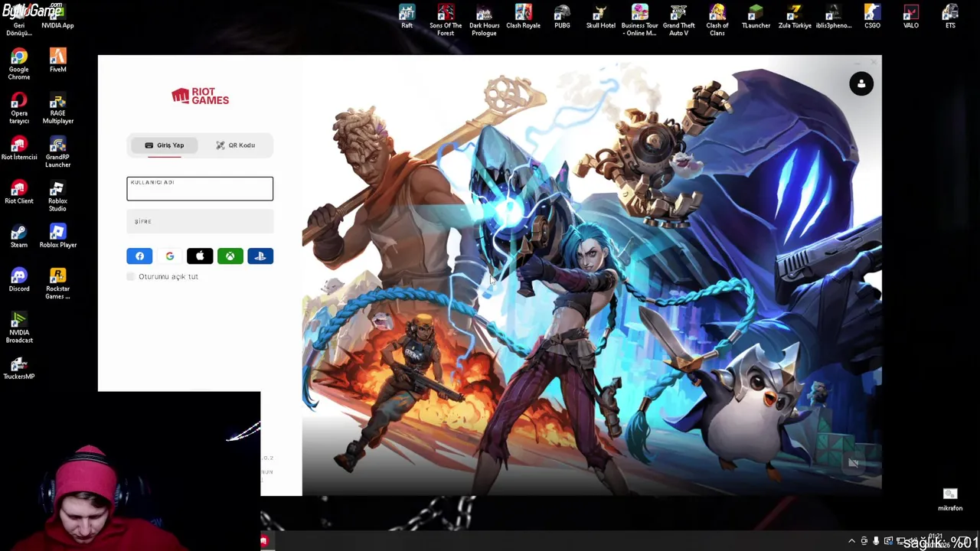Viewport: 980px width, 551px height.
Task: Select the FiveM desktop icon
Action: pos(57,60)
